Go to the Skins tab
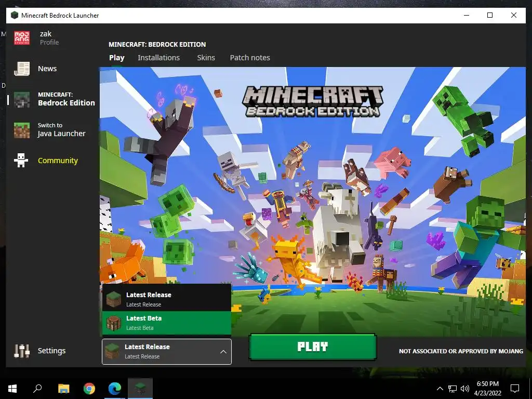This screenshot has height=399, width=532. 206,58
